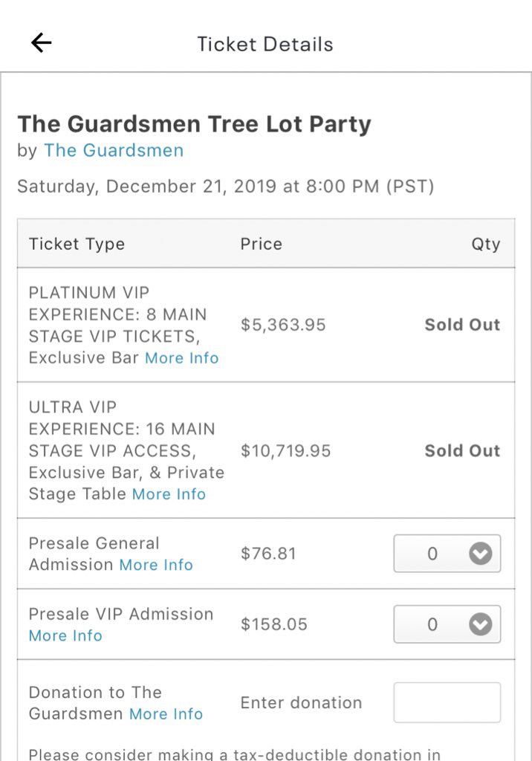Viewport: 532px width, 761px height.
Task: Click the Ticket Type column header
Action: [x=77, y=245]
